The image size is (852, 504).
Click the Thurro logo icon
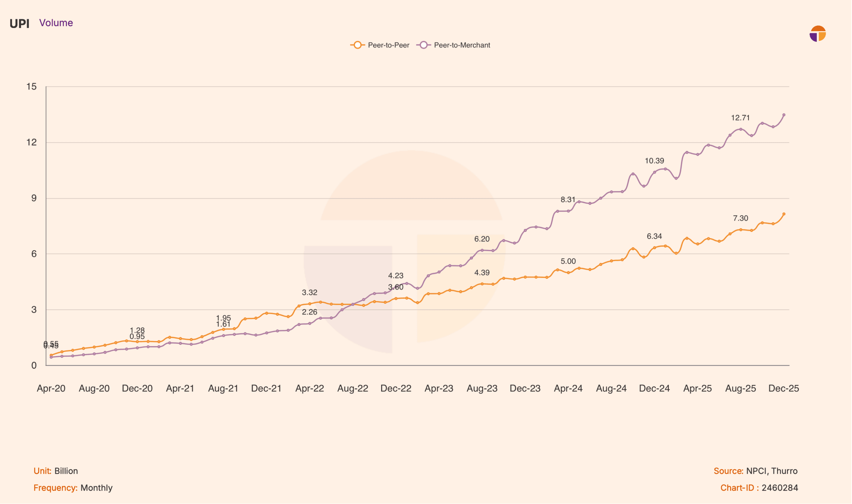click(817, 34)
